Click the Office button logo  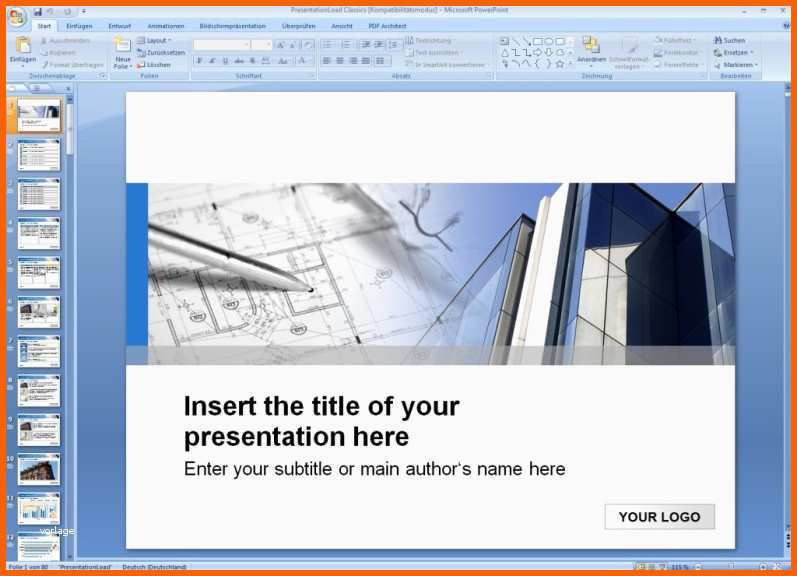tap(16, 15)
